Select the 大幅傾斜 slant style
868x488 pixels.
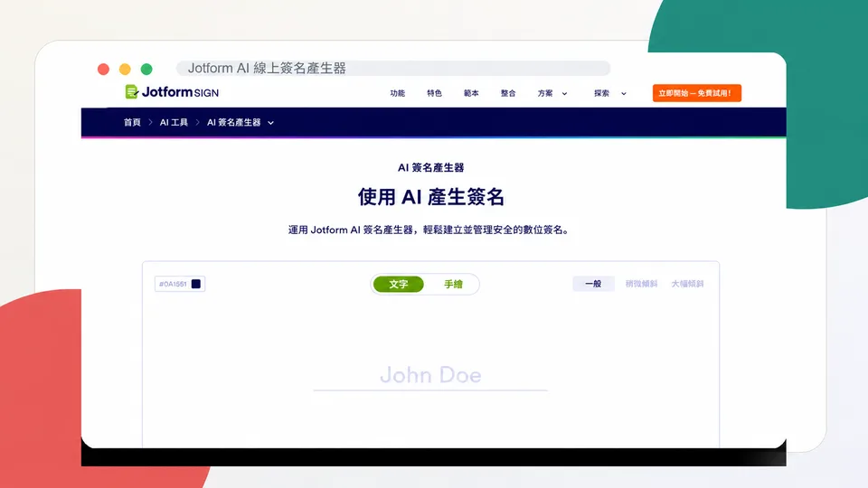(687, 284)
